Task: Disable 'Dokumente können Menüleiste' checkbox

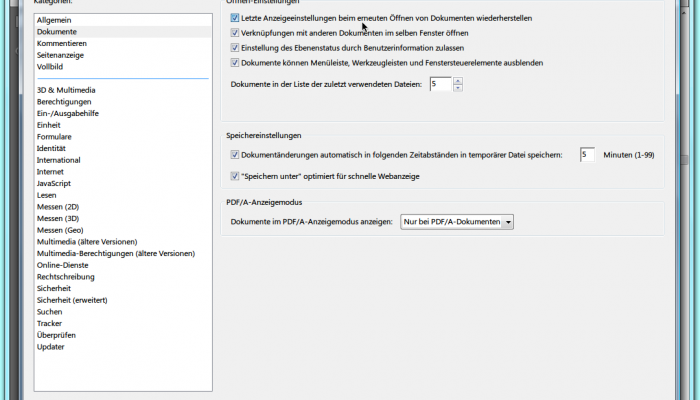Action: (x=234, y=62)
